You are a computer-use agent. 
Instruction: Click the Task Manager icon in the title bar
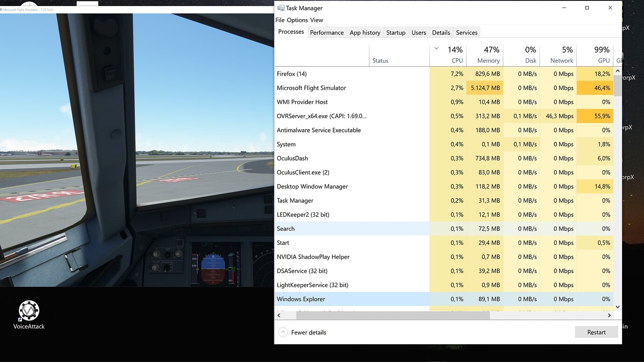pyautogui.click(x=280, y=8)
